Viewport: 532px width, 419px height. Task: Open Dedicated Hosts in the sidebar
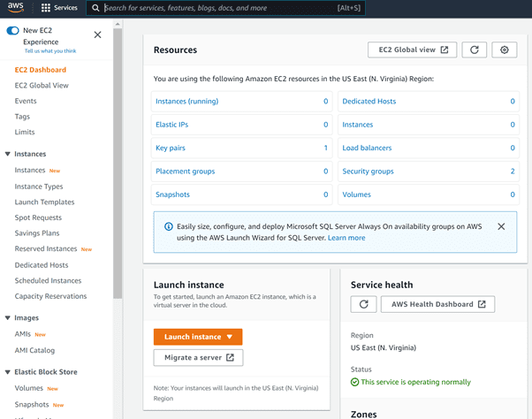coord(42,265)
